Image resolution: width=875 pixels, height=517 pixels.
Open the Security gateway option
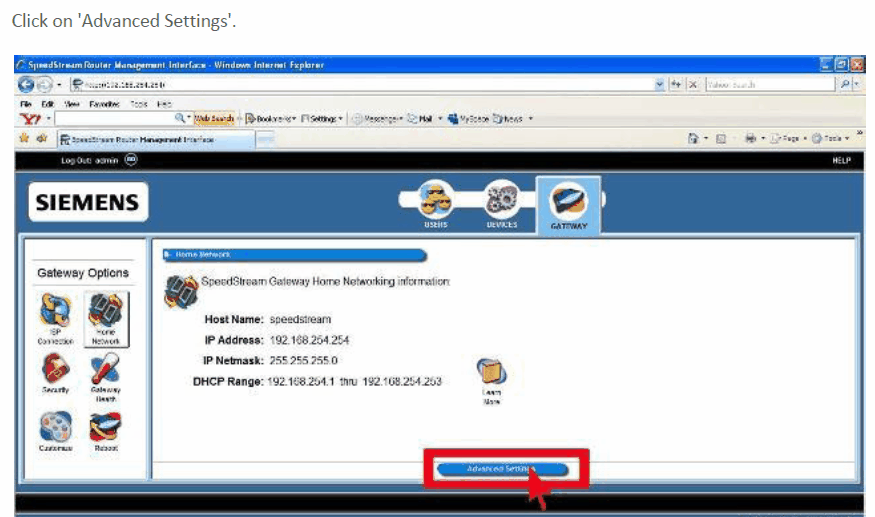(x=55, y=374)
